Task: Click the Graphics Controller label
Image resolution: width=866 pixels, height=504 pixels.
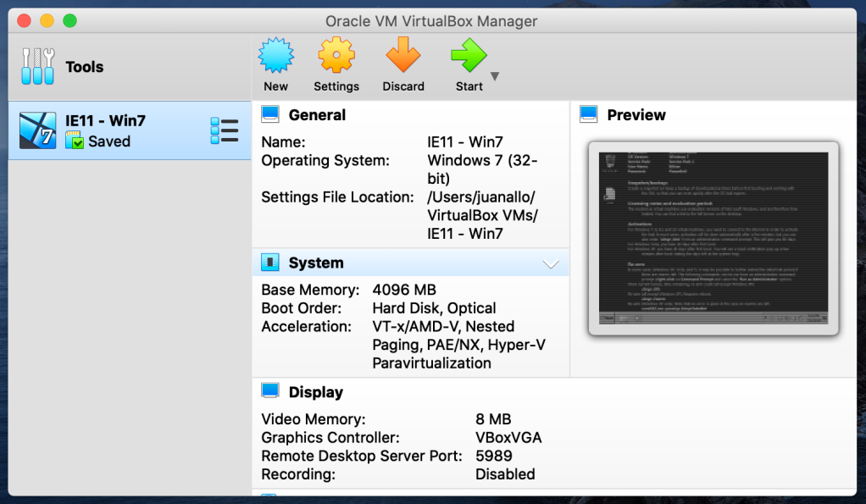Action: 330,437
